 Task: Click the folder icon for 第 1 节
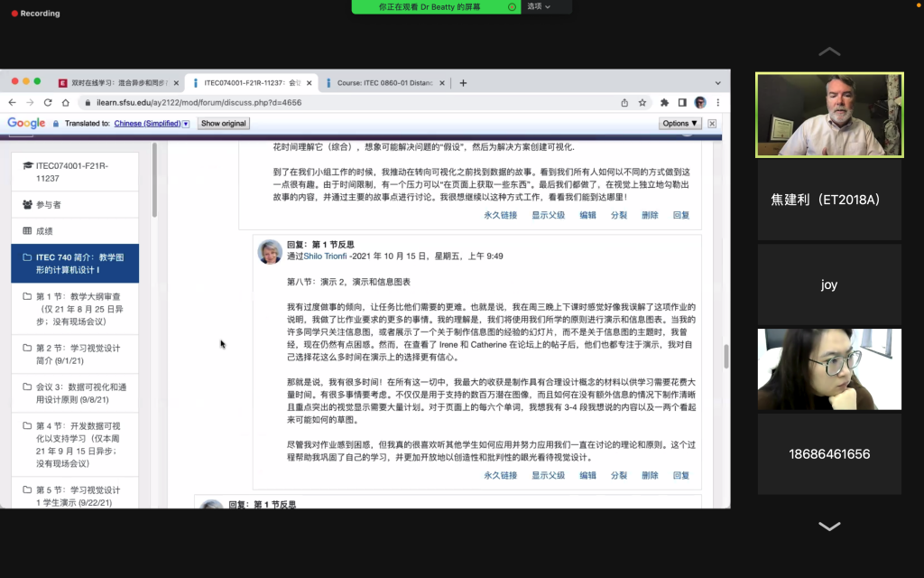point(27,296)
